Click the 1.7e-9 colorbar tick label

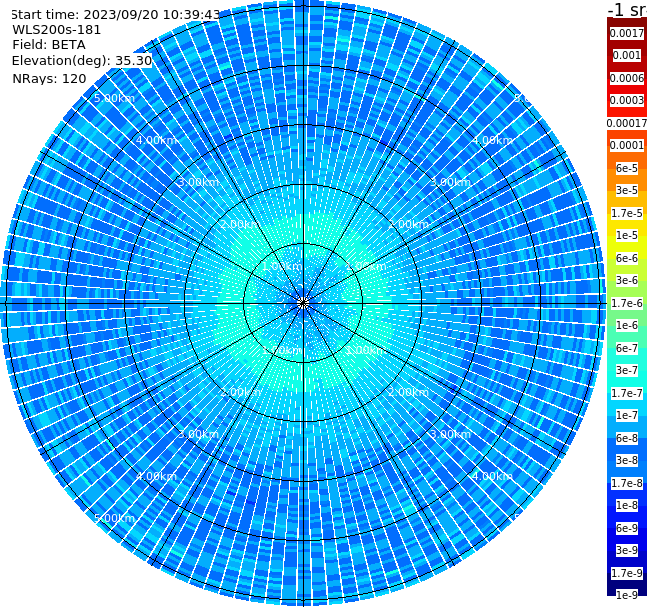click(627, 573)
